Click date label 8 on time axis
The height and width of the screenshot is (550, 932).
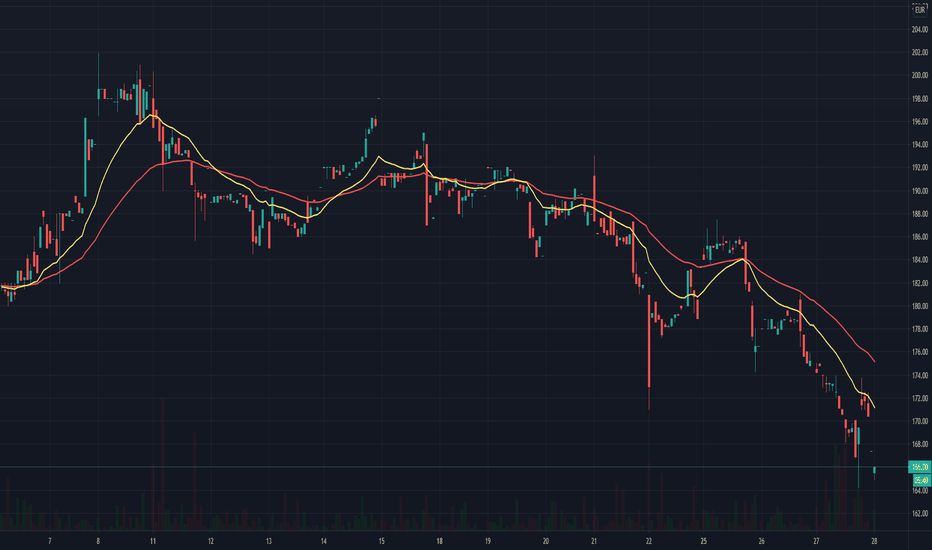click(x=98, y=541)
